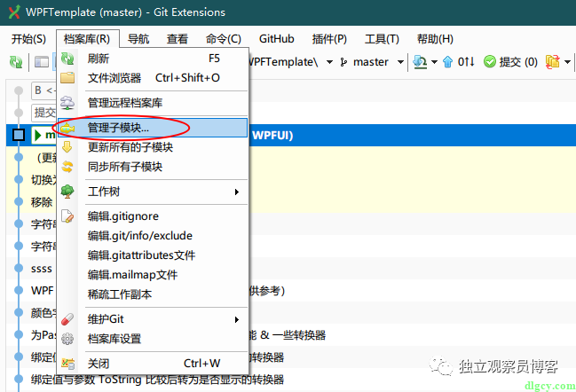Open the 帮助(H) menu
Image resolution: width=576 pixels, height=392 pixels.
[435, 39]
